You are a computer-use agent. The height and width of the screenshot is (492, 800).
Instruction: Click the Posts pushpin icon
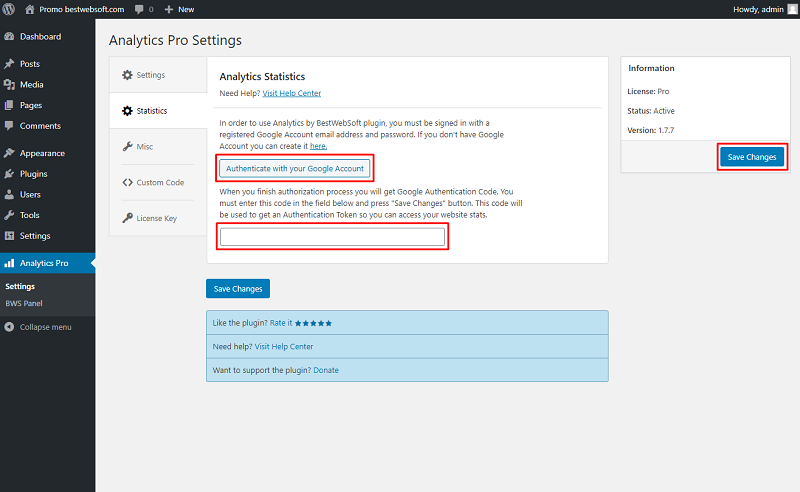tap(9, 64)
